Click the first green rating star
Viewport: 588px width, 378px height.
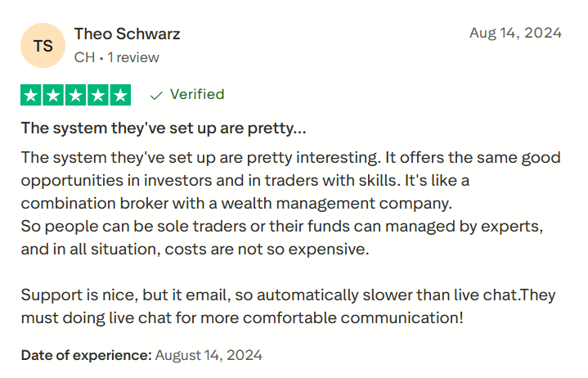(x=31, y=95)
